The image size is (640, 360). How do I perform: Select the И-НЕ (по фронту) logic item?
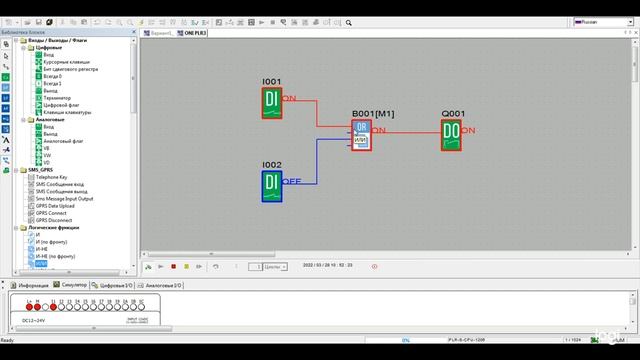56,256
